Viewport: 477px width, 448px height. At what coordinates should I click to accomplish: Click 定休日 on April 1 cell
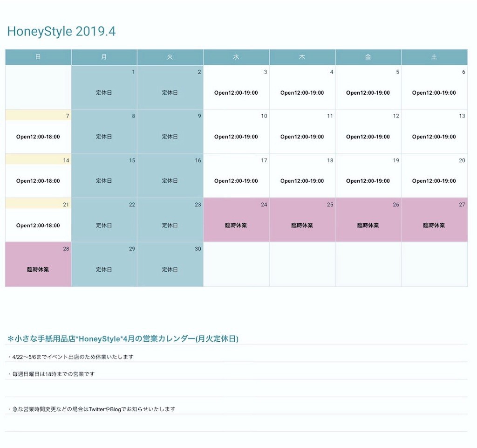104,92
